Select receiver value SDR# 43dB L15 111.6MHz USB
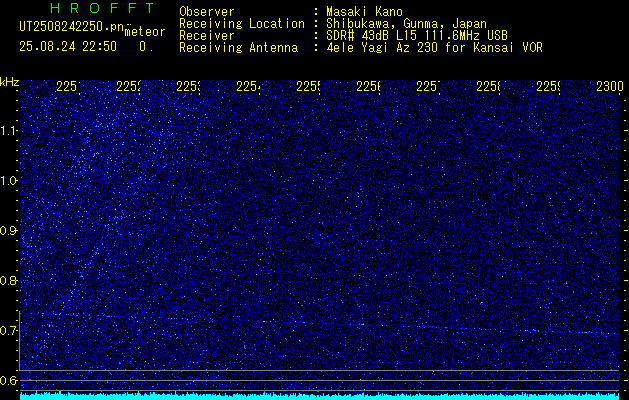 [417, 36]
